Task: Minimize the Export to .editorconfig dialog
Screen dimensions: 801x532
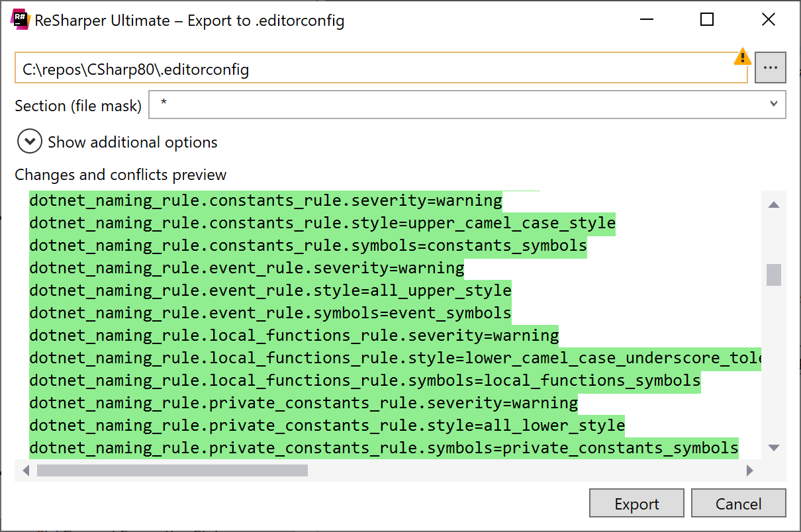Action: click(x=645, y=20)
